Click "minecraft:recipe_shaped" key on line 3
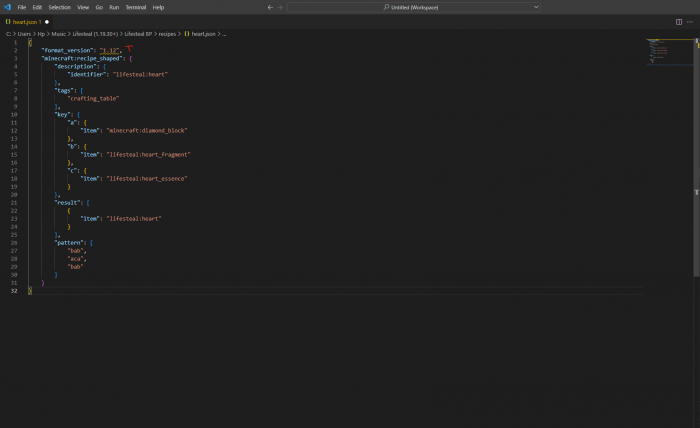 82,58
